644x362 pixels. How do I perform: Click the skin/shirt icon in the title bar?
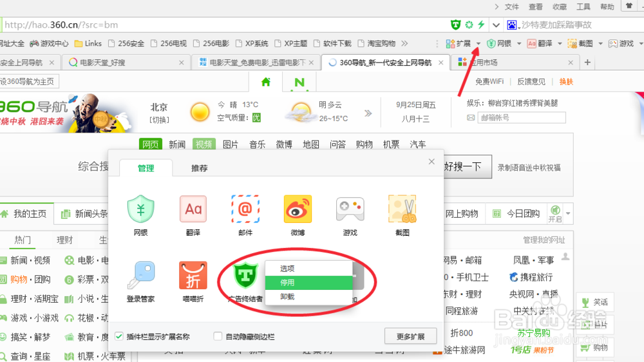(629, 6)
